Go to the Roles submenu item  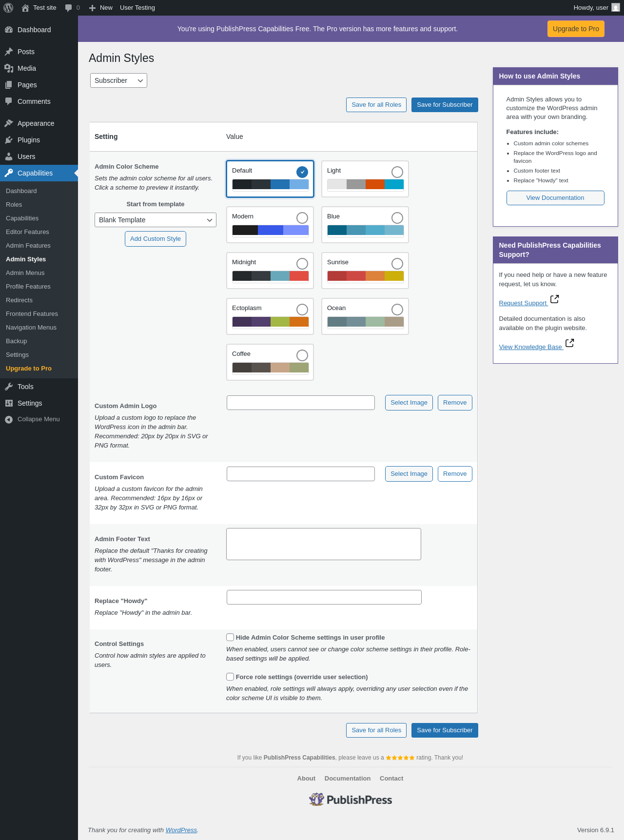(x=14, y=205)
